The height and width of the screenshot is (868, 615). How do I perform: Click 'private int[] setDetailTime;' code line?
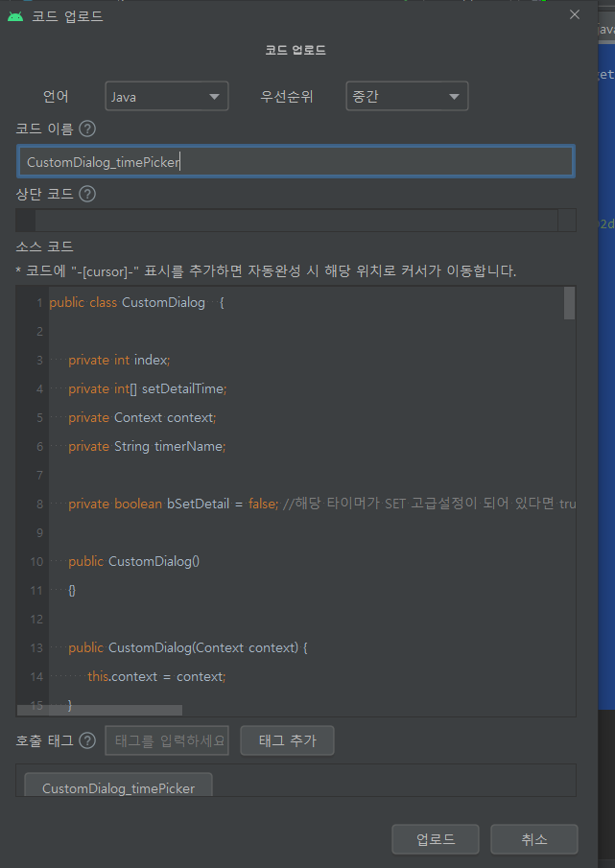click(147, 388)
